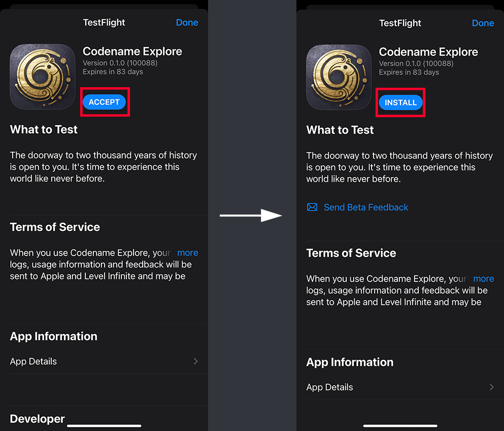504x431 pixels.
Task: Click 'Version 0.1.0 (100088)' text on left screen
Action: [x=120, y=63]
